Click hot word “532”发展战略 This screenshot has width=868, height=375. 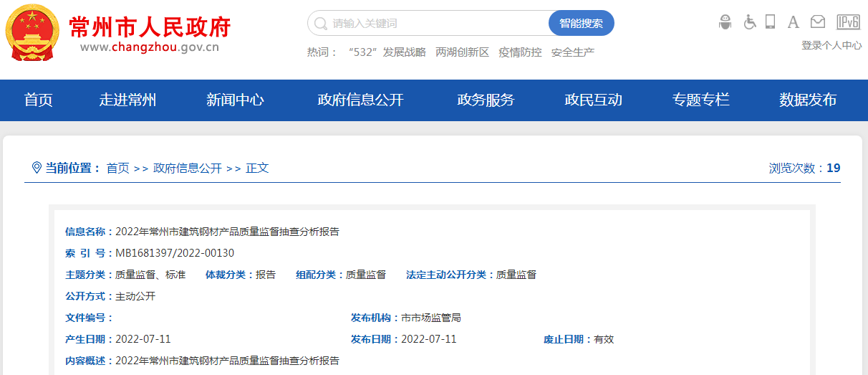387,52
